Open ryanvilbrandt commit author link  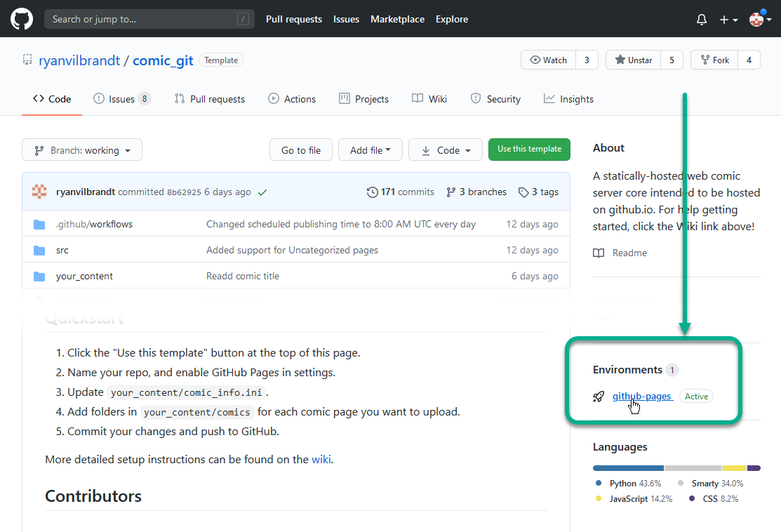pyautogui.click(x=86, y=192)
